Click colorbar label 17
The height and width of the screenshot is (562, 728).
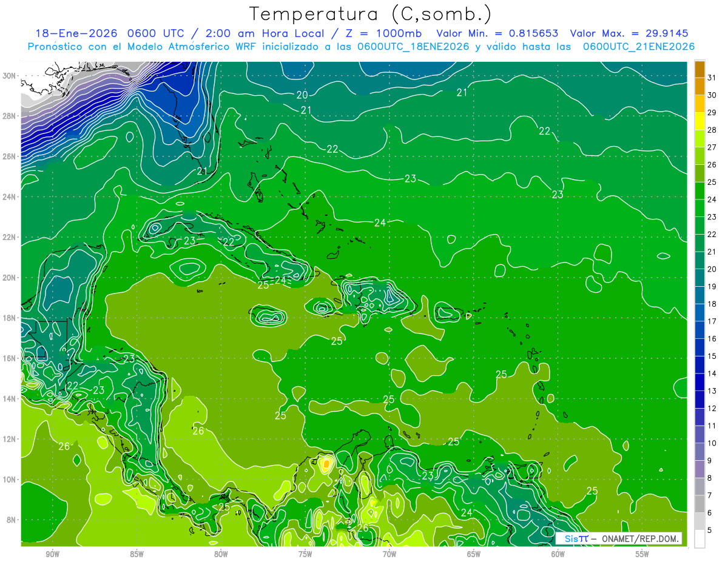[712, 321]
